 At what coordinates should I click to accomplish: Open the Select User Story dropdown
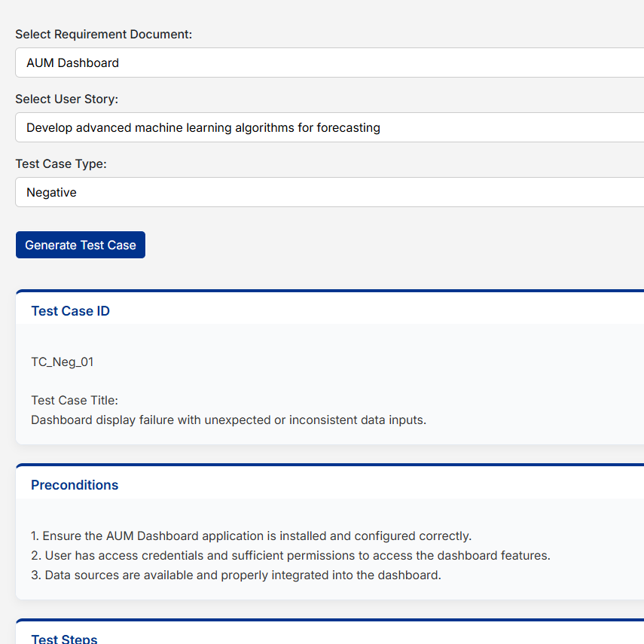[329, 127]
